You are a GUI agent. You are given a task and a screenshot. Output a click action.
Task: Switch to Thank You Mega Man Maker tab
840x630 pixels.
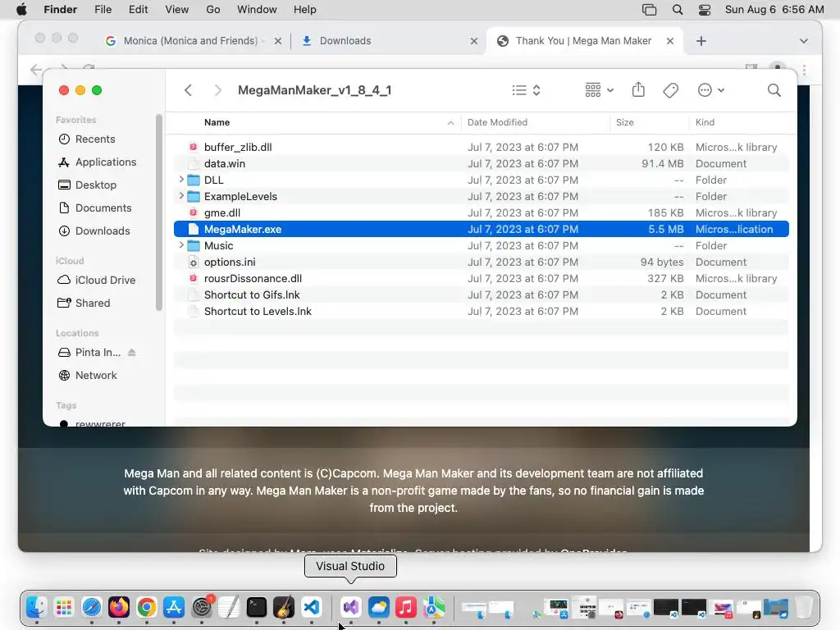point(583,41)
